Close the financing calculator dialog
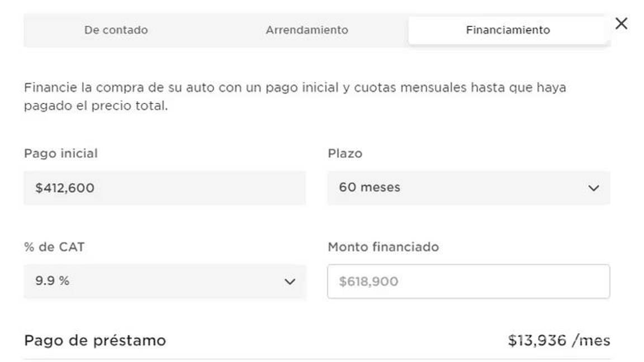Image resolution: width=644 pixels, height=362 pixels. [x=621, y=24]
